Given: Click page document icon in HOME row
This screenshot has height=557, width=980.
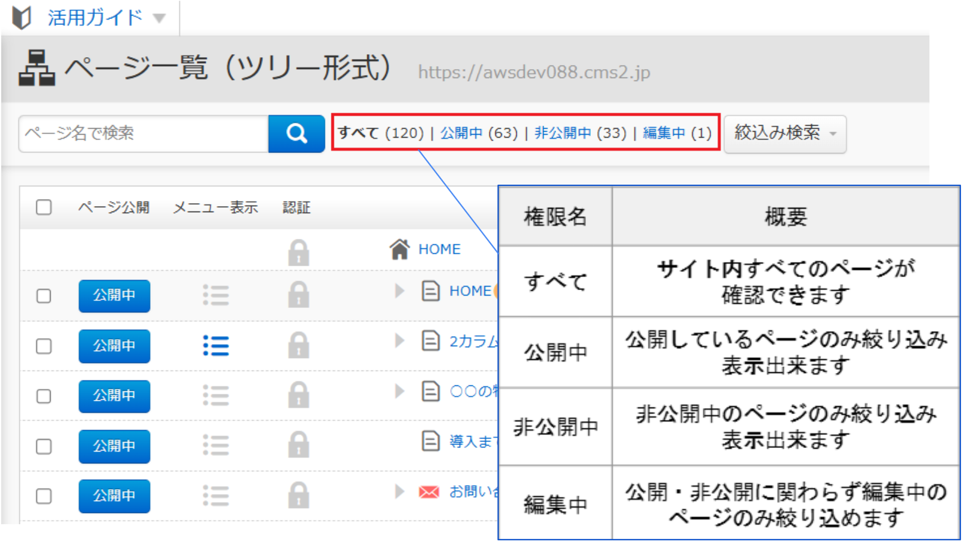Looking at the screenshot, I should [x=430, y=291].
